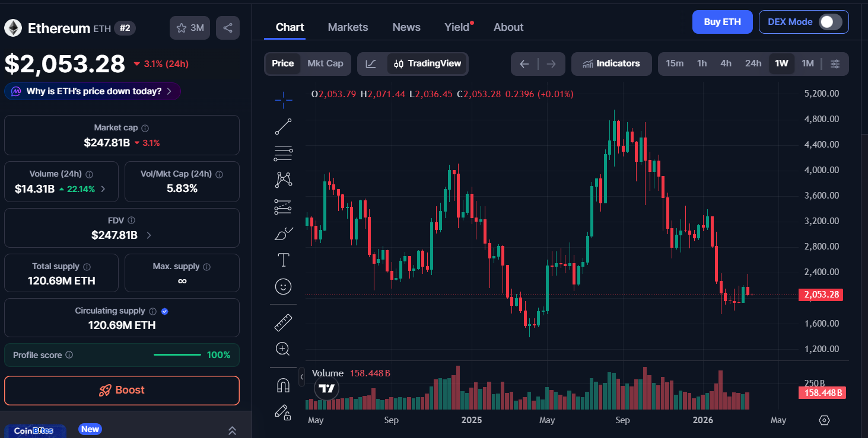Undo chart action with left arrow
Image resolution: width=868 pixels, height=438 pixels.
pos(524,64)
